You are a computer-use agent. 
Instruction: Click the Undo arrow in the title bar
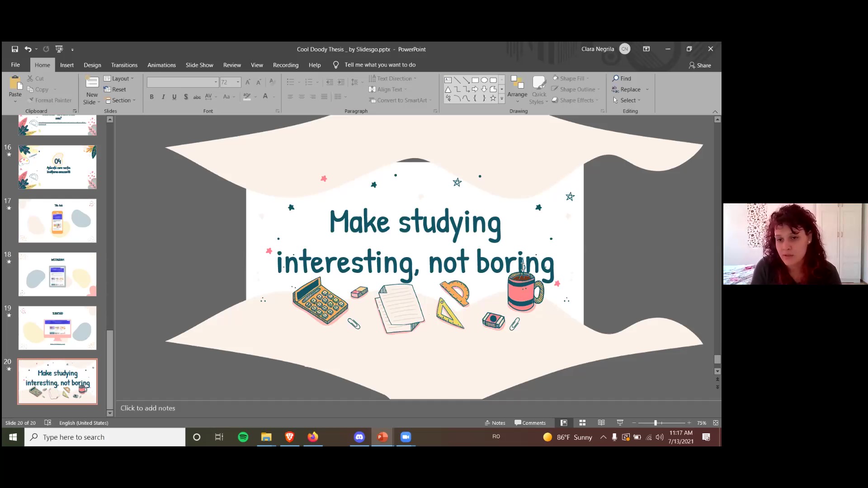28,49
